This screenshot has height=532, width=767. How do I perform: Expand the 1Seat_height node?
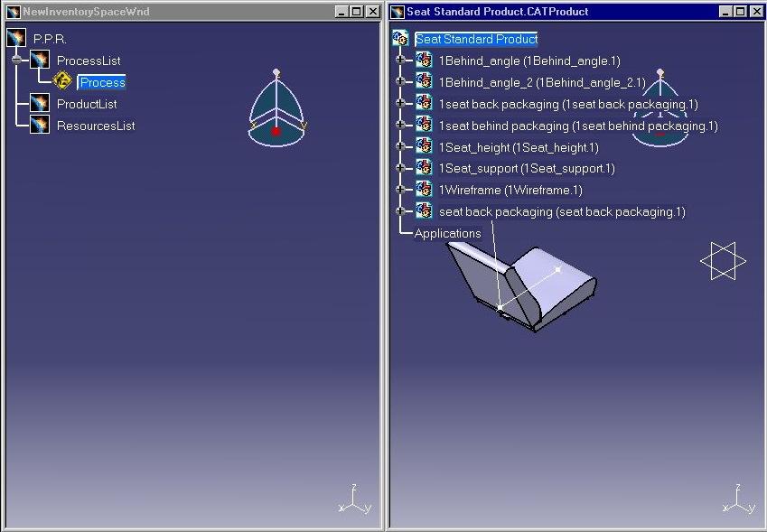pyautogui.click(x=400, y=146)
